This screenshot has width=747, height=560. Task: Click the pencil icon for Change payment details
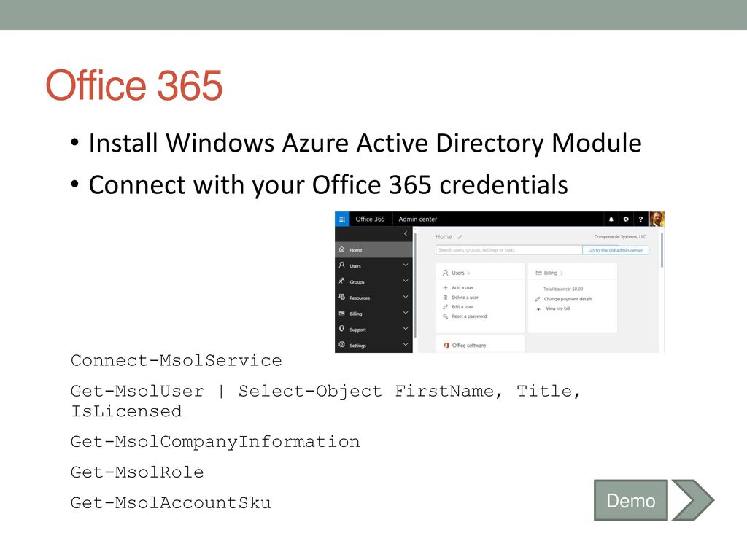coord(538,299)
